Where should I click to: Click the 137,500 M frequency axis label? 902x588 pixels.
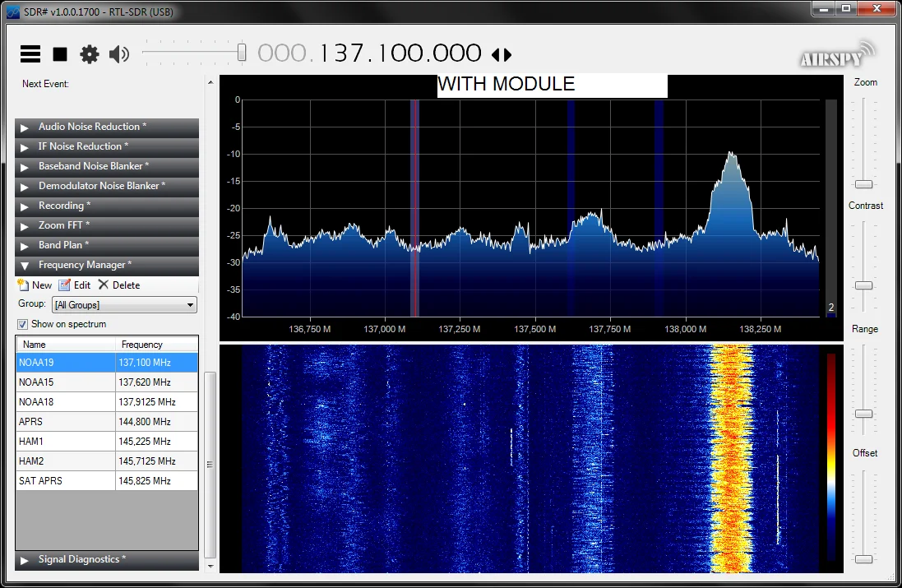(535, 329)
